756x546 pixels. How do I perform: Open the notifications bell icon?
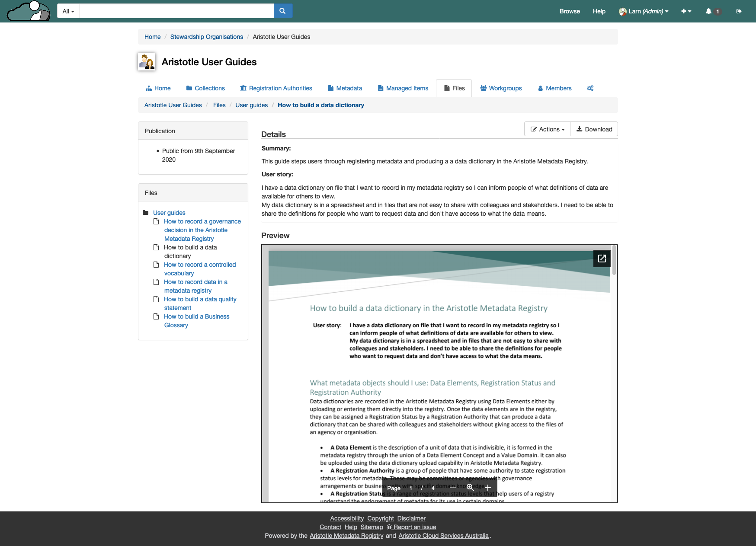[x=708, y=11]
